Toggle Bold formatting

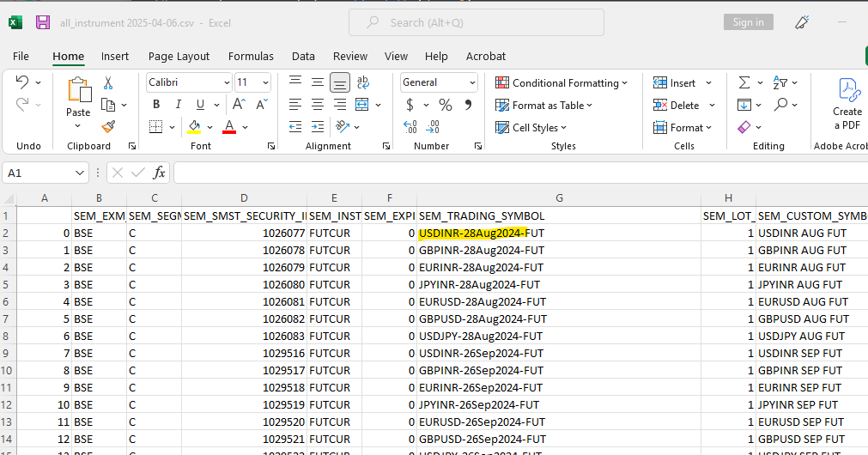[x=156, y=104]
